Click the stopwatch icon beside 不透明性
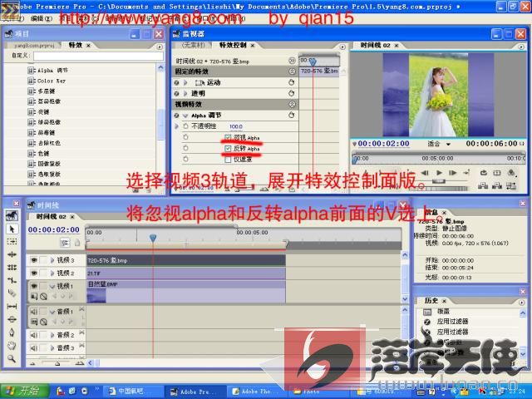The image size is (532, 399). click(x=185, y=126)
